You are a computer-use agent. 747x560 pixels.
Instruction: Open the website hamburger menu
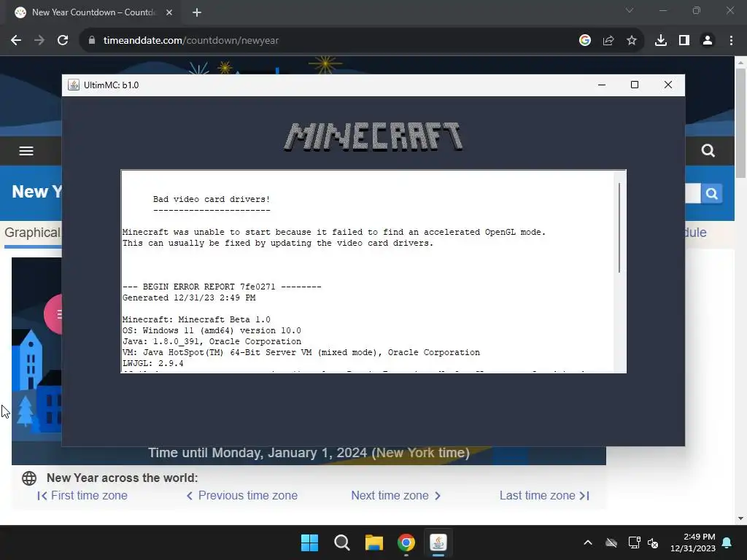point(26,151)
